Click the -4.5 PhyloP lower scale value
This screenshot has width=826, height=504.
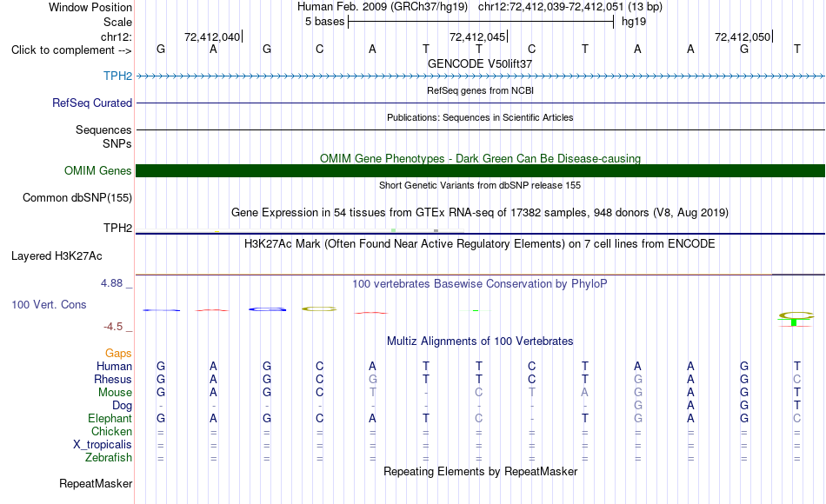click(113, 327)
